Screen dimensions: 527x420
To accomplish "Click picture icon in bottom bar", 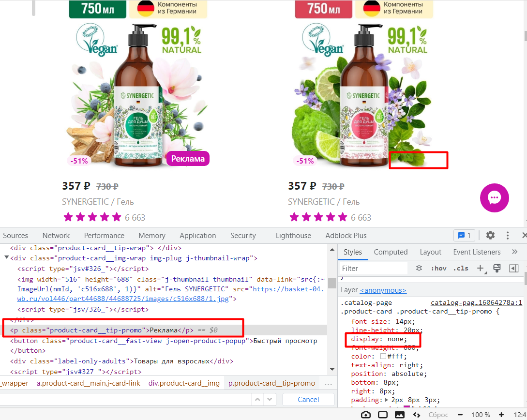I will [400, 415].
